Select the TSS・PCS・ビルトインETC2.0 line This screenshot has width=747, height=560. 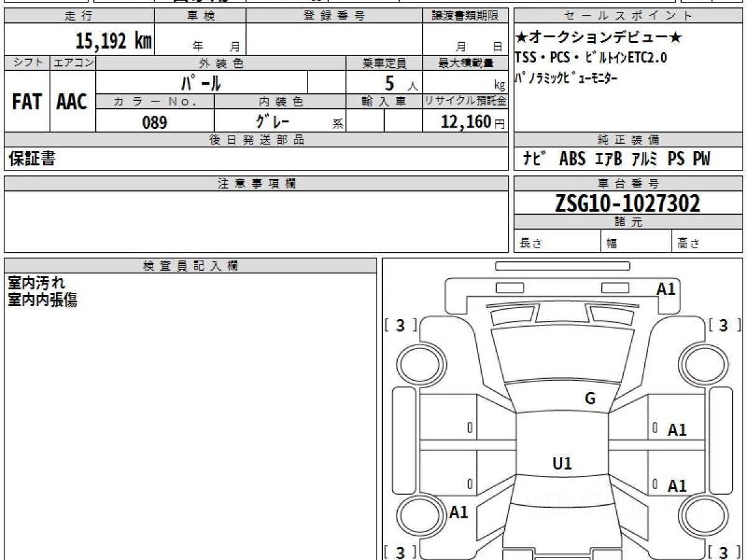click(591, 58)
